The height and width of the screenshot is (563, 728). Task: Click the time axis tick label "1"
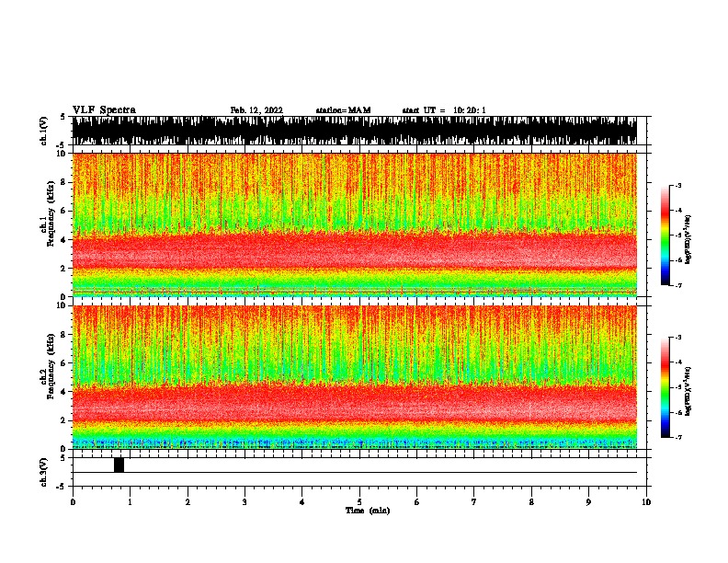130,502
